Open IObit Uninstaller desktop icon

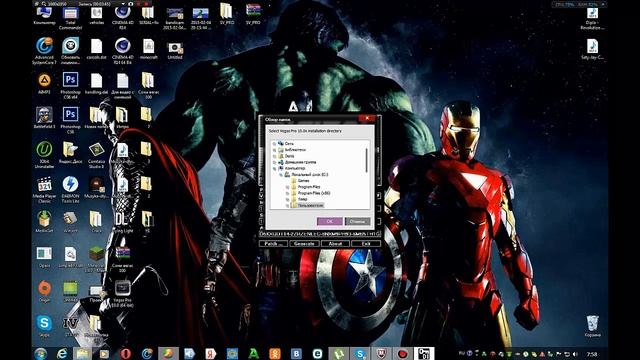(x=44, y=154)
